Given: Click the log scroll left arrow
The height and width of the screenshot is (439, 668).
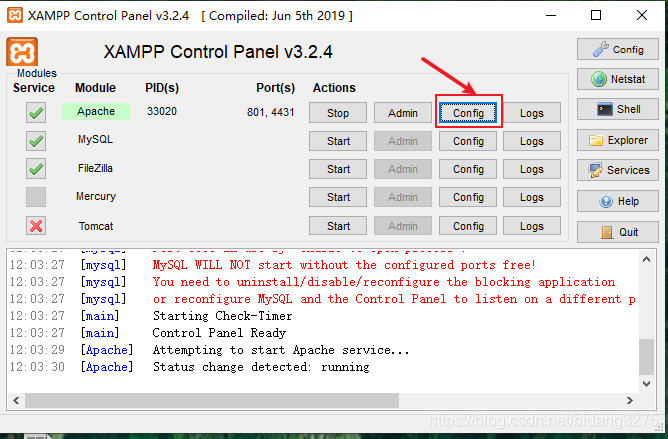Looking at the screenshot, I should 16,400.
